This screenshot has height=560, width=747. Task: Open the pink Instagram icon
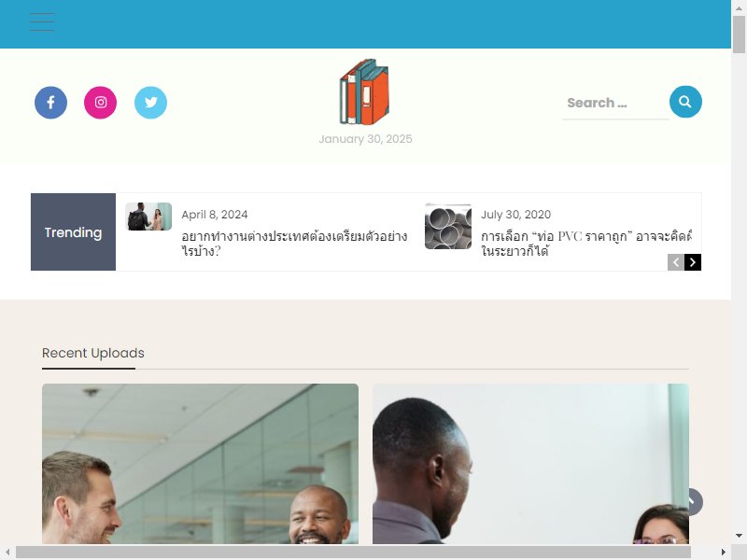101,103
